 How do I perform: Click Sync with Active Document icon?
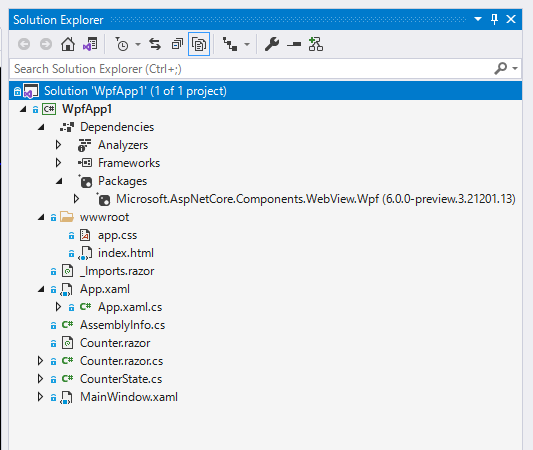pos(155,45)
